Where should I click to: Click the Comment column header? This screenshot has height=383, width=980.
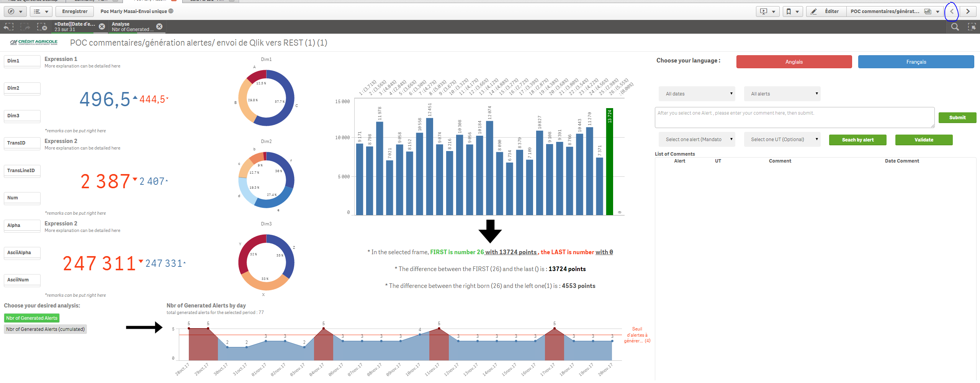(x=780, y=161)
